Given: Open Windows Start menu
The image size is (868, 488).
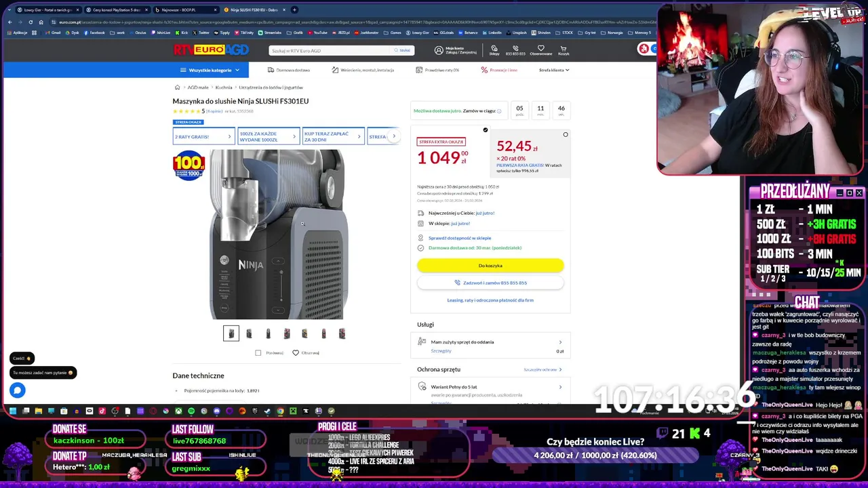Looking at the screenshot, I should [x=13, y=411].
